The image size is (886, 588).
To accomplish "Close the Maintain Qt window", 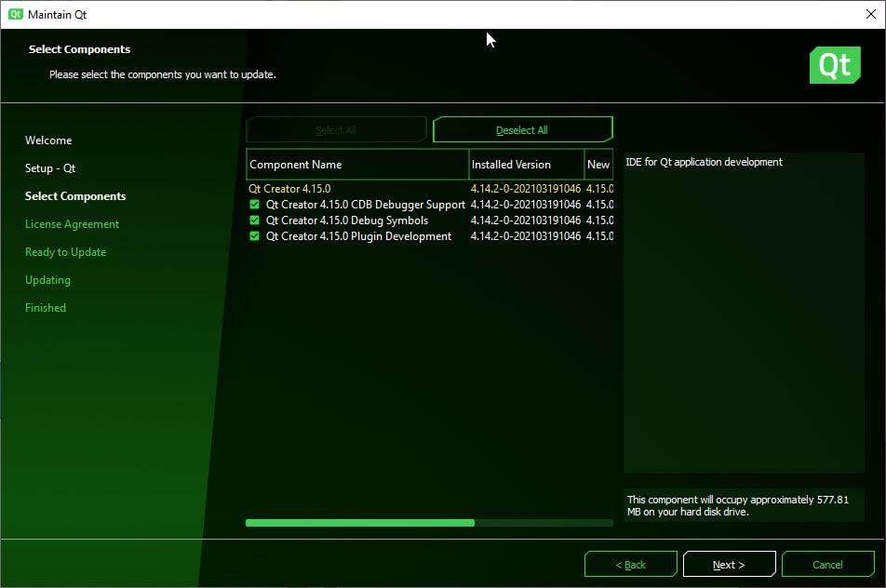I will pos(871,14).
